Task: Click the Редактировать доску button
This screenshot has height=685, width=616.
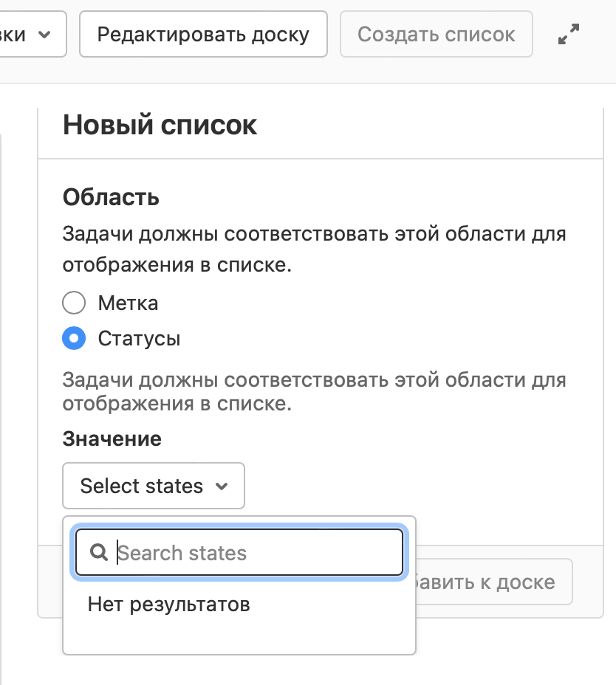Action: 203,35
